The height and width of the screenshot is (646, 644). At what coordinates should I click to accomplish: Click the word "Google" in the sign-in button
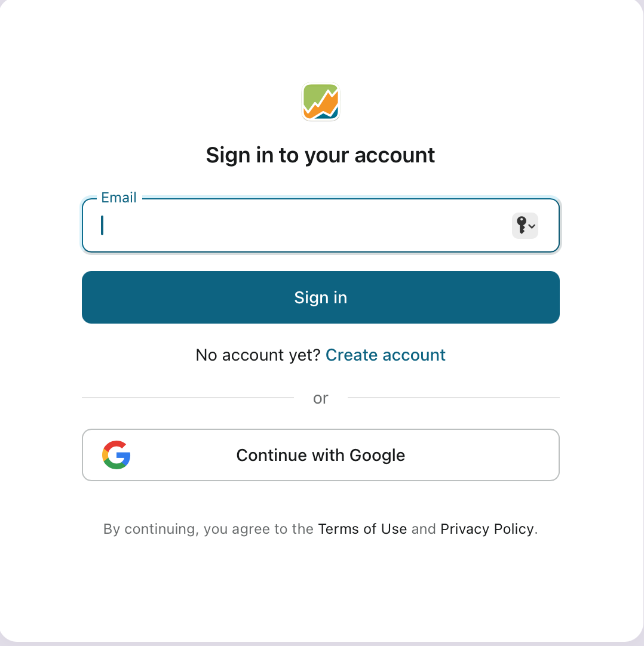click(x=377, y=456)
